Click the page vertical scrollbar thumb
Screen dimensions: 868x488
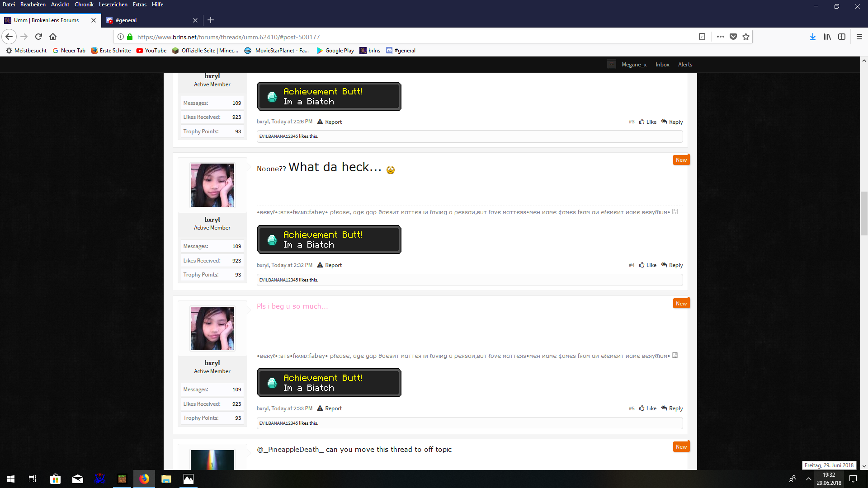[864, 213]
